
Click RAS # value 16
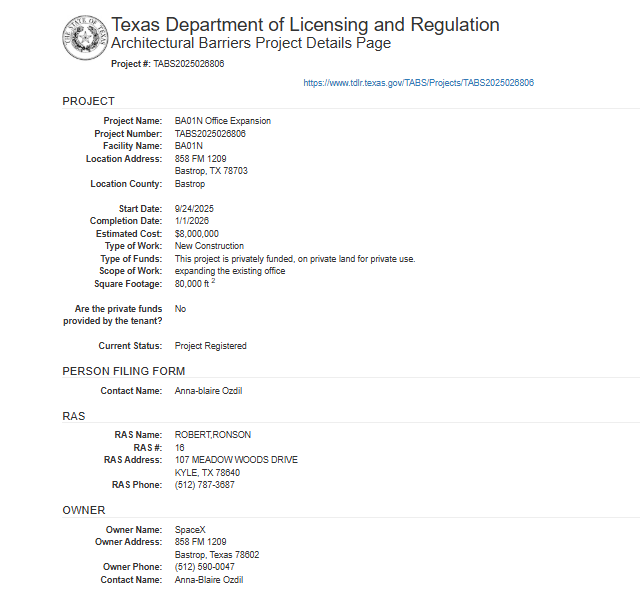tap(180, 448)
